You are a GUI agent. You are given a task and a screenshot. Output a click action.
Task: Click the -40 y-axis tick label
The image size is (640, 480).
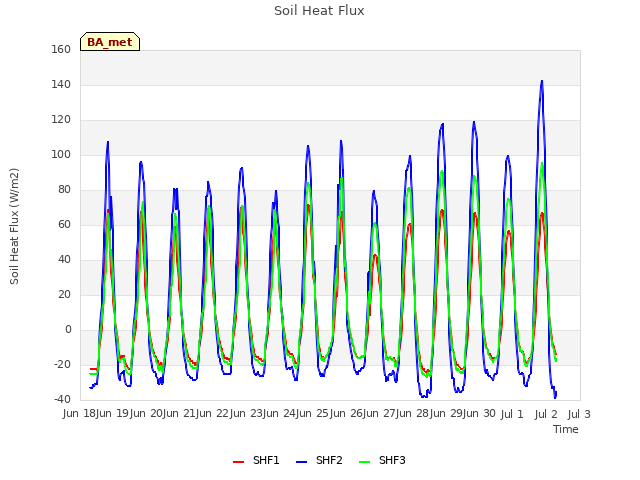click(62, 399)
